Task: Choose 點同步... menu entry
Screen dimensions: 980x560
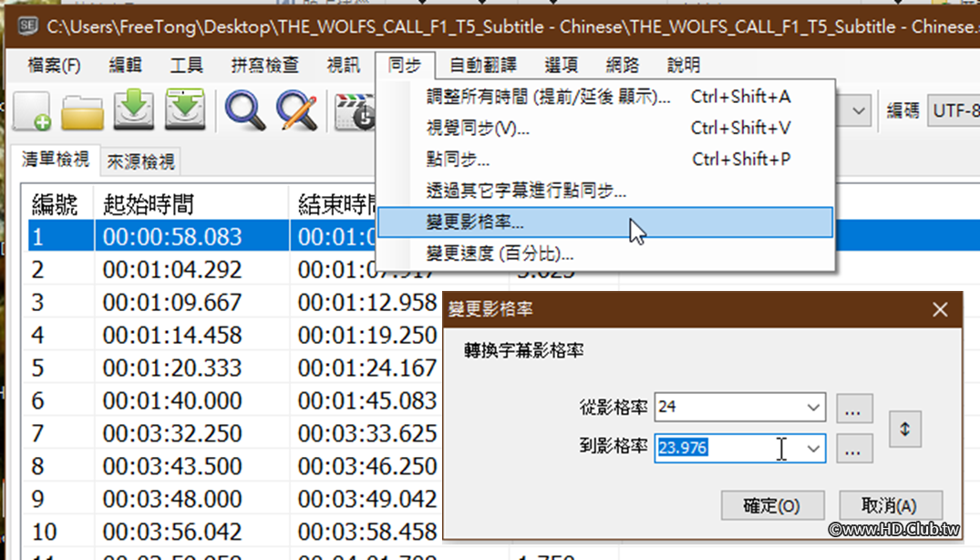Action: (x=605, y=160)
